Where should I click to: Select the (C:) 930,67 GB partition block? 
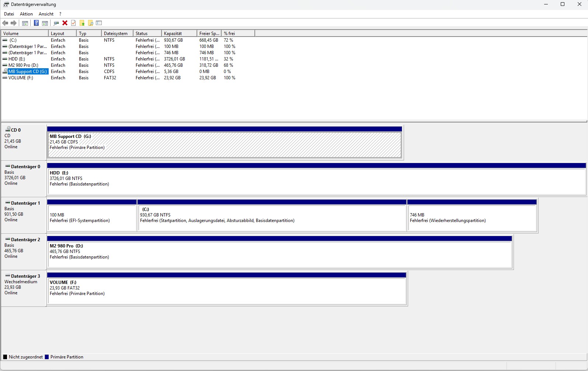pyautogui.click(x=272, y=215)
